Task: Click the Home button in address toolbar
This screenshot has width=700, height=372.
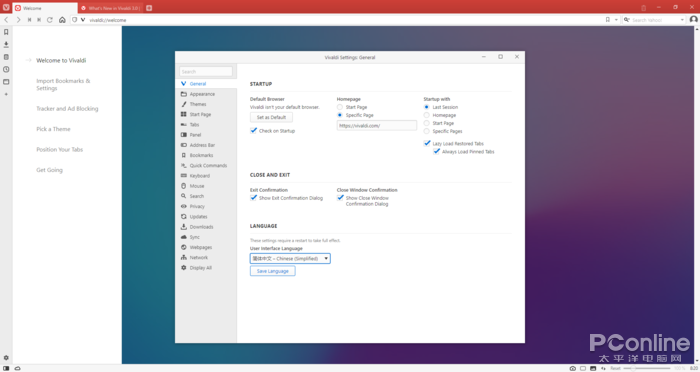Action: [62, 20]
